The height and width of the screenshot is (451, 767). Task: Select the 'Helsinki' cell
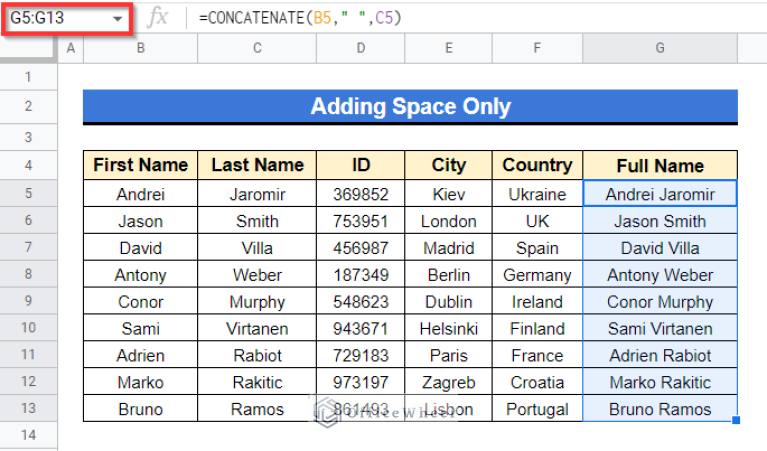pyautogui.click(x=448, y=328)
